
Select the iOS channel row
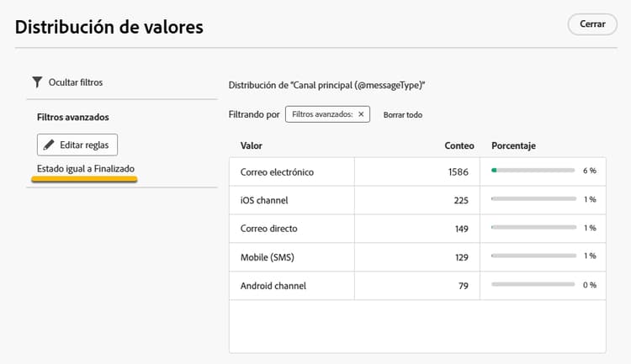tap(262, 200)
